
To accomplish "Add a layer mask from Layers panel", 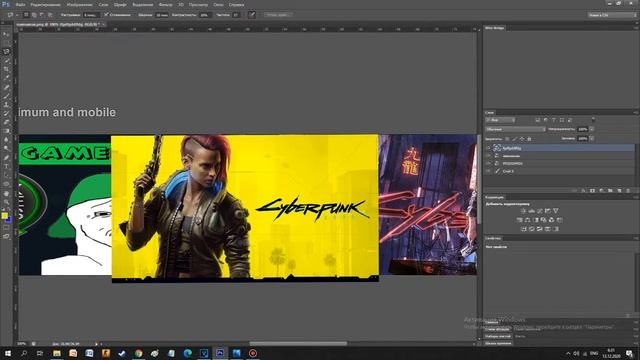I will 592,191.
